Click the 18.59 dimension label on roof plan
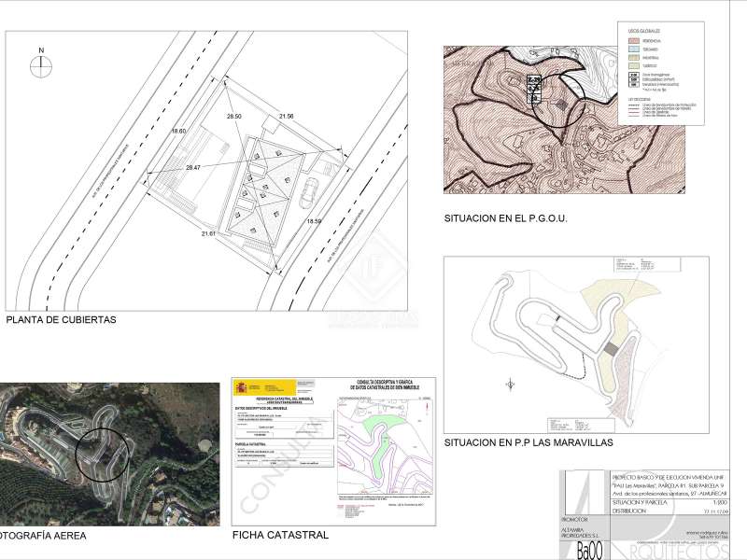 [x=314, y=221]
